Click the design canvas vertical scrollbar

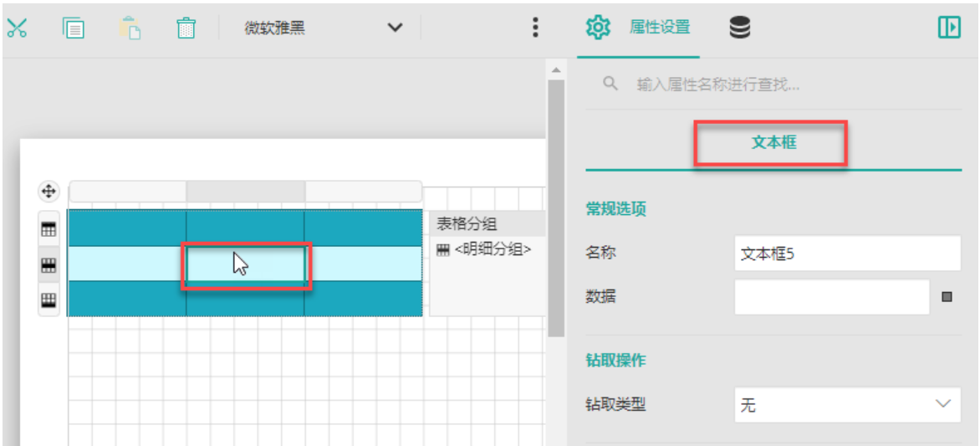[x=555, y=209]
